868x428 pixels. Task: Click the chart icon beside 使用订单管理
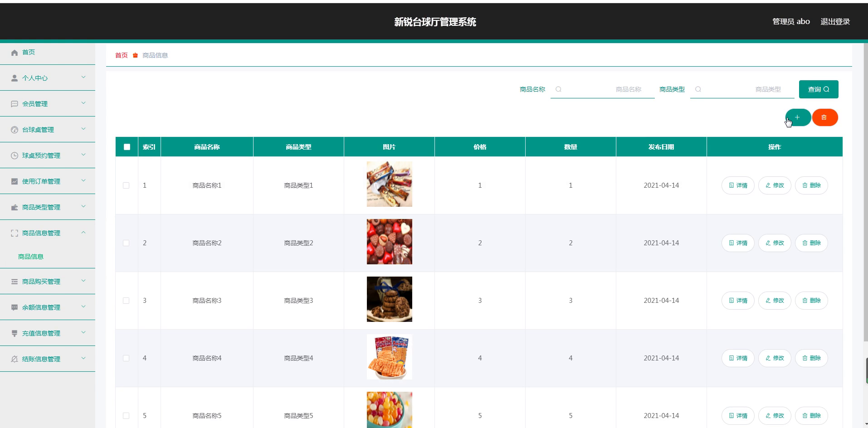15,181
